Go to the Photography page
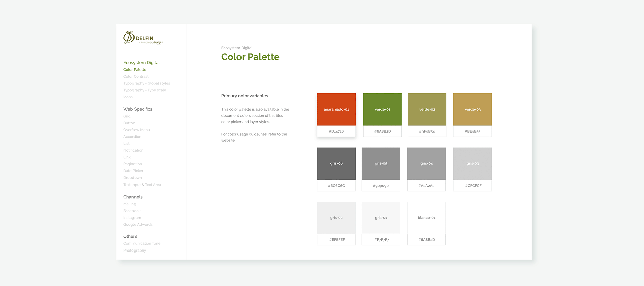 pos(135,251)
